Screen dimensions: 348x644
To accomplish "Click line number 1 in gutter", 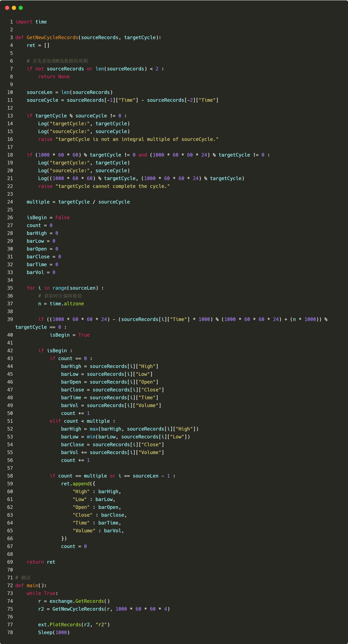I will pos(12,22).
